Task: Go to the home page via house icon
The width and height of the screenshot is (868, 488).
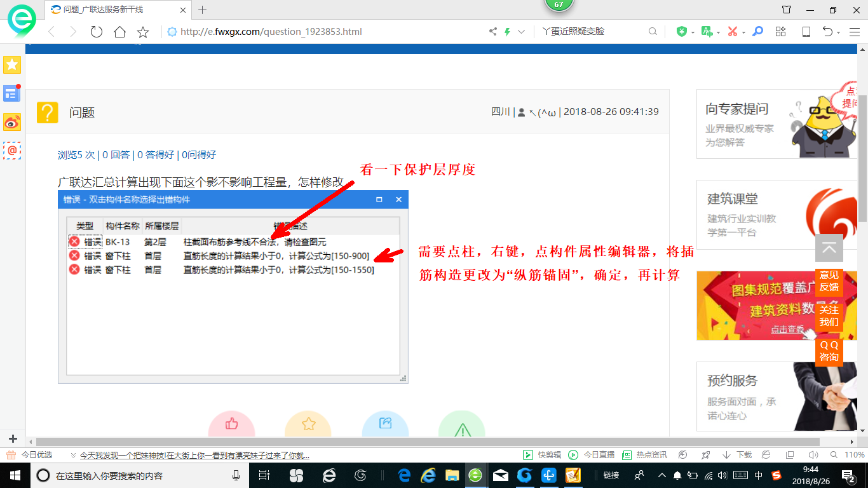Action: [119, 32]
